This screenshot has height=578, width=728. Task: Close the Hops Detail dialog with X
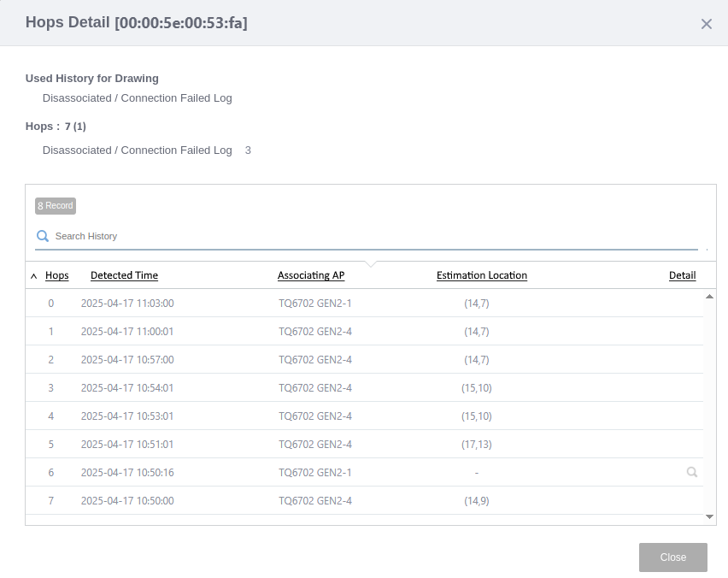[706, 24]
